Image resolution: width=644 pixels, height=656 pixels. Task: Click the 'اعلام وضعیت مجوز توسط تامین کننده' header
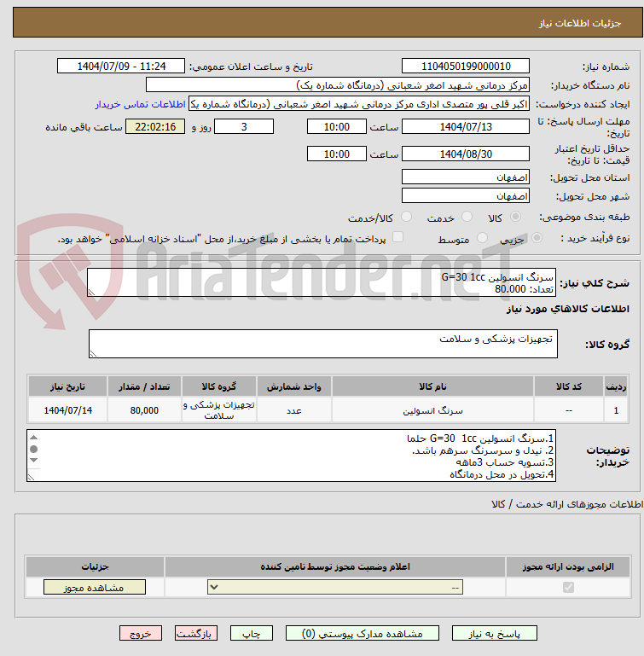pyautogui.click(x=335, y=566)
